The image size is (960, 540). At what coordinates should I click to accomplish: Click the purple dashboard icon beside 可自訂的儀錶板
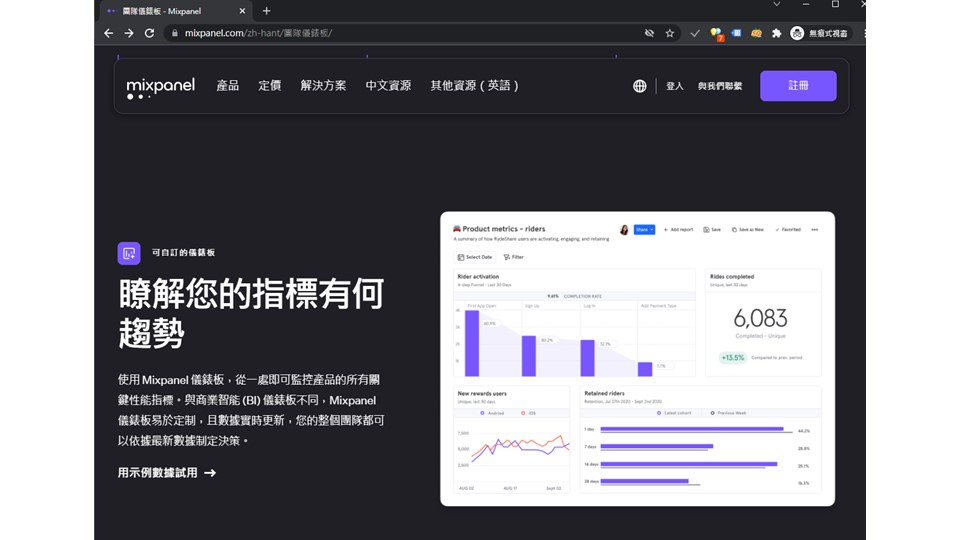pos(129,253)
